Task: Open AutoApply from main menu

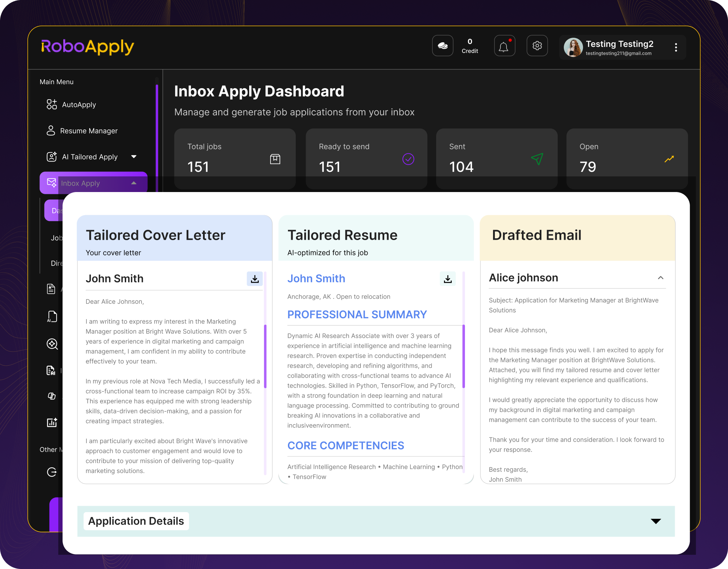Action: click(x=79, y=105)
